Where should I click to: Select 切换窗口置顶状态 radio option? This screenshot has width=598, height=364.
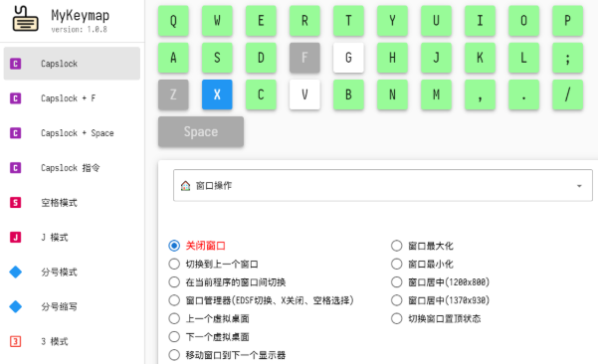pyautogui.click(x=397, y=318)
